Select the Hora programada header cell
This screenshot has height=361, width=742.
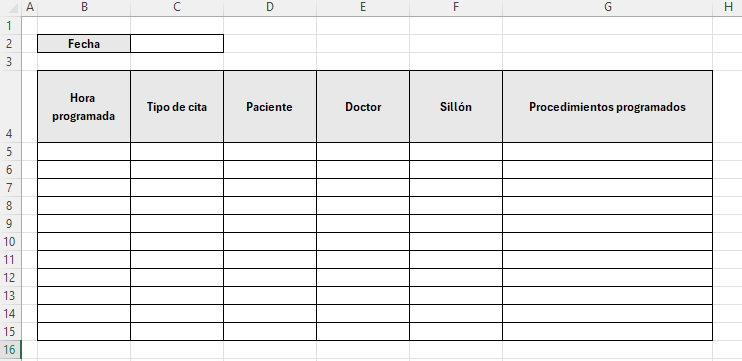click(84, 106)
